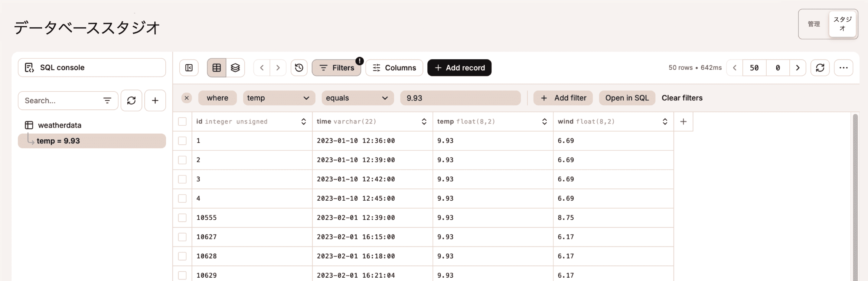Refresh table data in toolbar
Viewport: 868px width, 281px height.
tap(820, 68)
